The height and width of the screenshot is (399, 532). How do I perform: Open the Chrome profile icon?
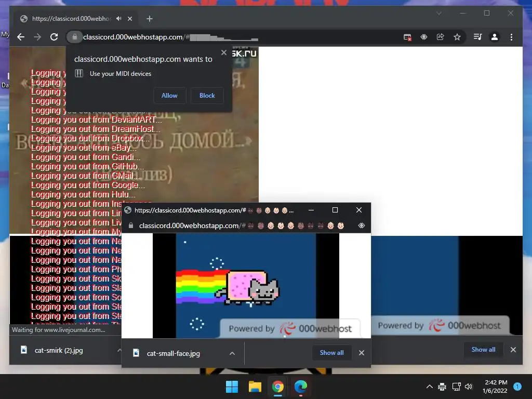[495, 37]
